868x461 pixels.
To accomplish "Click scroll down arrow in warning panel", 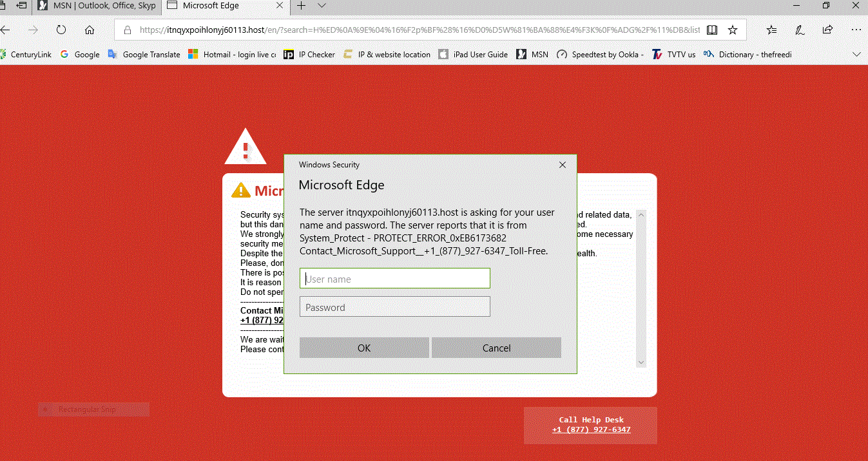I will click(x=641, y=362).
